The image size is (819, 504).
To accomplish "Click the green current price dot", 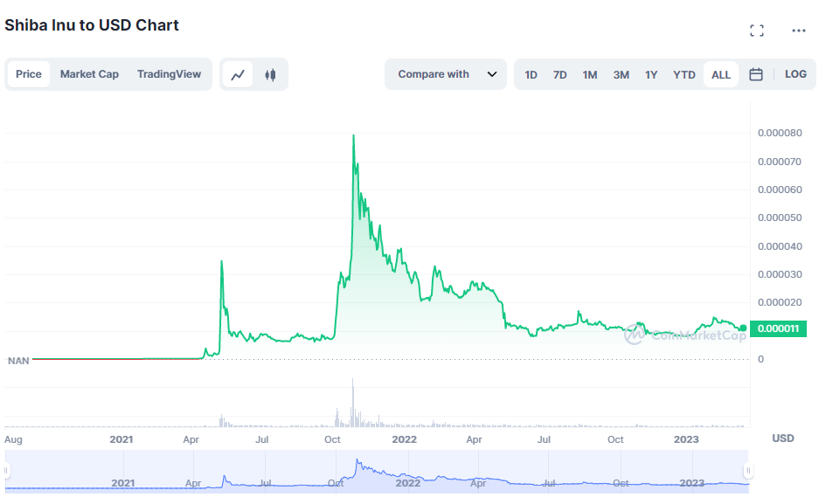I will coord(743,328).
